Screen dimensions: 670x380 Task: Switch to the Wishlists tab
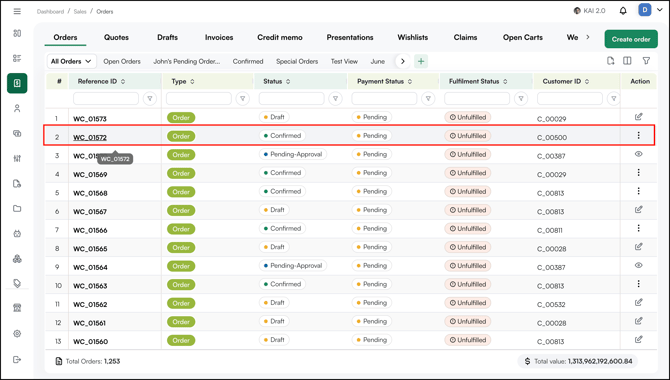click(x=412, y=37)
